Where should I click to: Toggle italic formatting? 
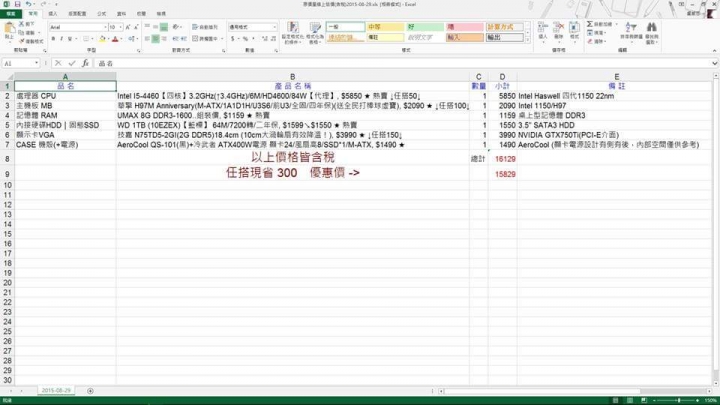[62, 39]
